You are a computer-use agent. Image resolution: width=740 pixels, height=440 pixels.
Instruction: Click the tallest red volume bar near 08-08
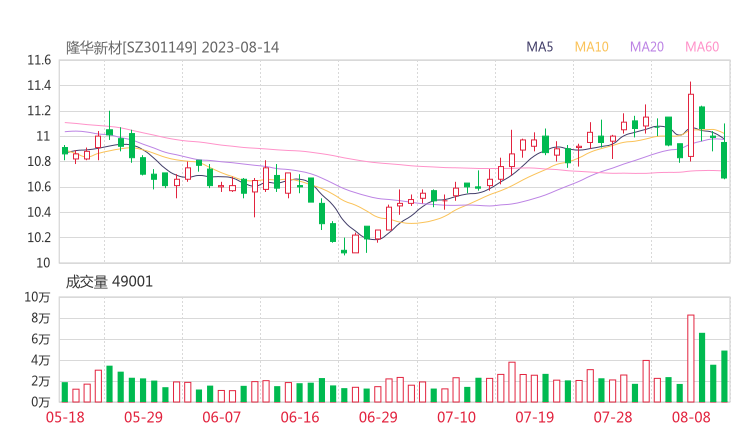click(690, 358)
